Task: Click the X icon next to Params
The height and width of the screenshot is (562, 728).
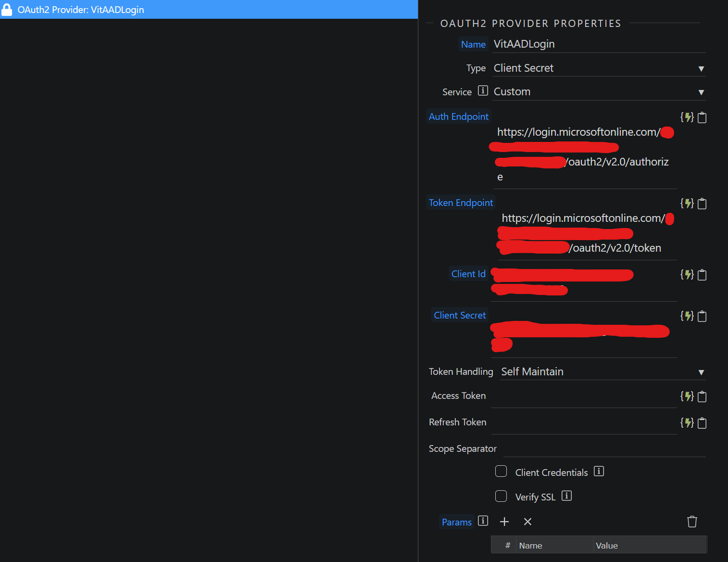Action: pyautogui.click(x=527, y=522)
